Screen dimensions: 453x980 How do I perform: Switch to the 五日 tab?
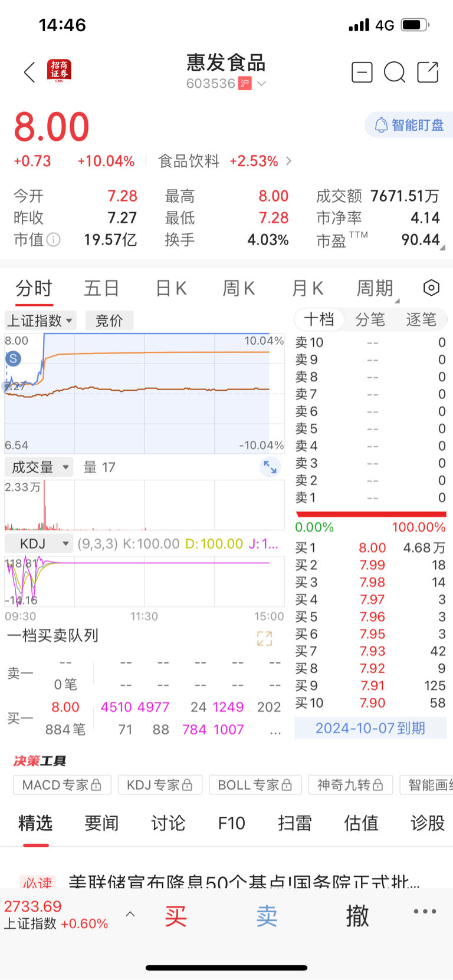tap(102, 288)
